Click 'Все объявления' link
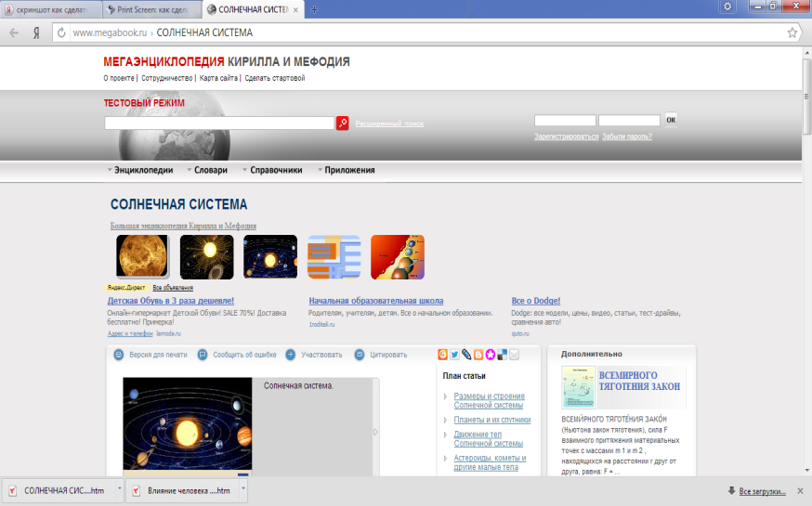 coord(173,288)
